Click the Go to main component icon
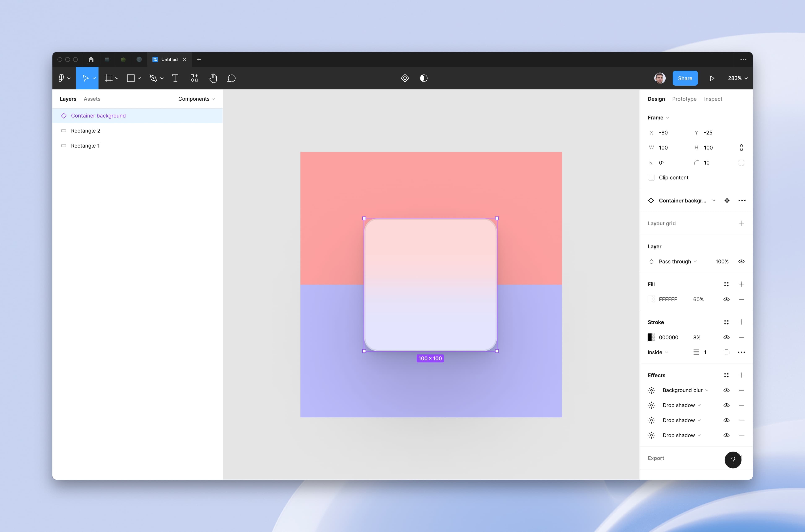The height and width of the screenshot is (532, 805). tap(727, 200)
